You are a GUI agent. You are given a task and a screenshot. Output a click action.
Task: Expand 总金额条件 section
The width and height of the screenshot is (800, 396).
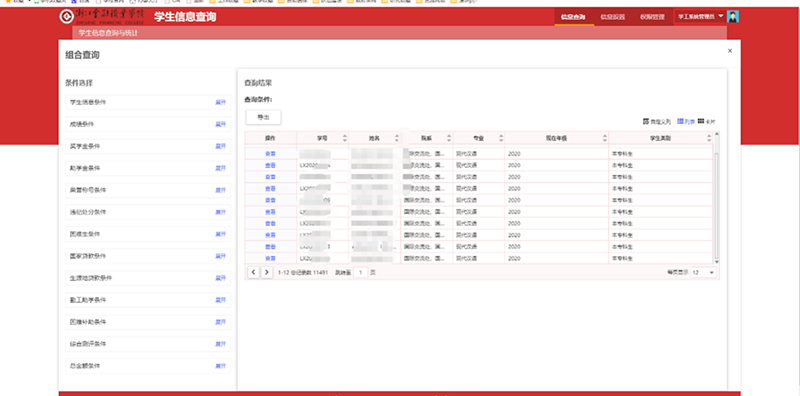coord(220,366)
